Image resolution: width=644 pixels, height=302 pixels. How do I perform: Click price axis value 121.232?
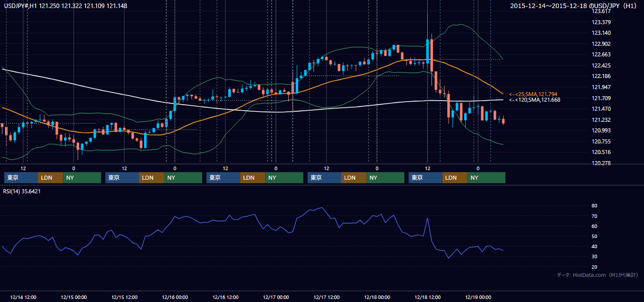pos(601,120)
